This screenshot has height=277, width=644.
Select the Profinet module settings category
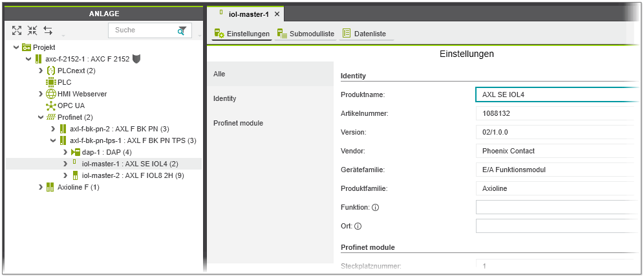[238, 123]
